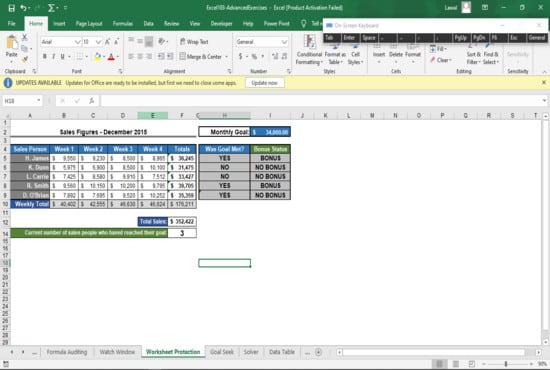Image resolution: width=550 pixels, height=370 pixels.
Task: Click Merge & Center button
Action: click(x=201, y=56)
